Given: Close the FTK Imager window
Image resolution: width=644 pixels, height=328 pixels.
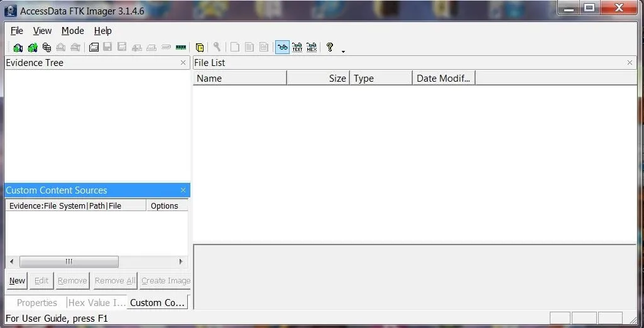Looking at the screenshot, I should click(x=619, y=8).
